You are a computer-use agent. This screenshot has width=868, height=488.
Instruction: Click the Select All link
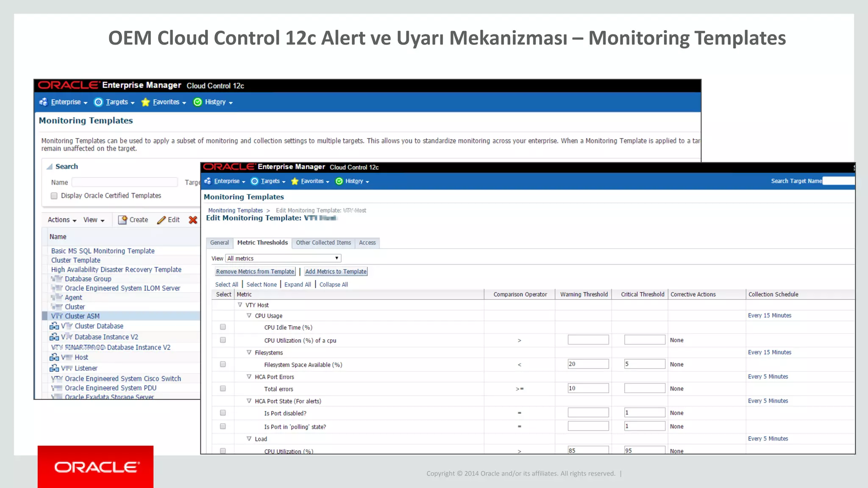[x=227, y=285]
